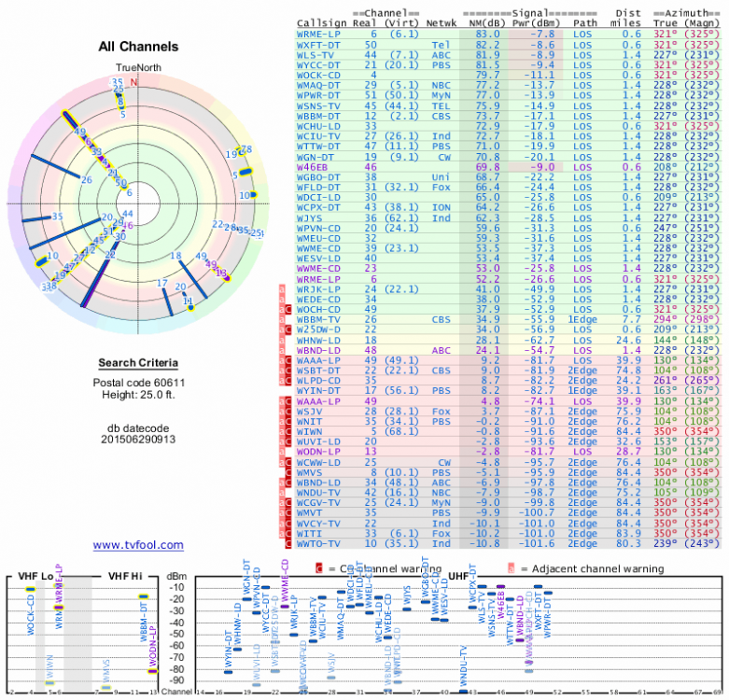Screen dimensions: 729x700
Task: Click the 'Callsign' column header
Action: tap(322, 23)
